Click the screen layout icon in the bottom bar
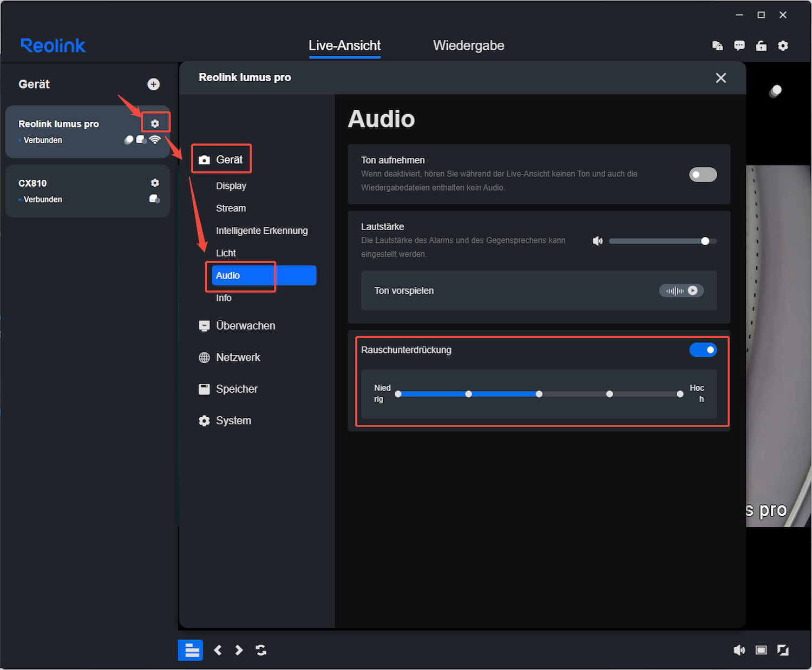Image resolution: width=812 pixels, height=670 pixels. point(761,650)
